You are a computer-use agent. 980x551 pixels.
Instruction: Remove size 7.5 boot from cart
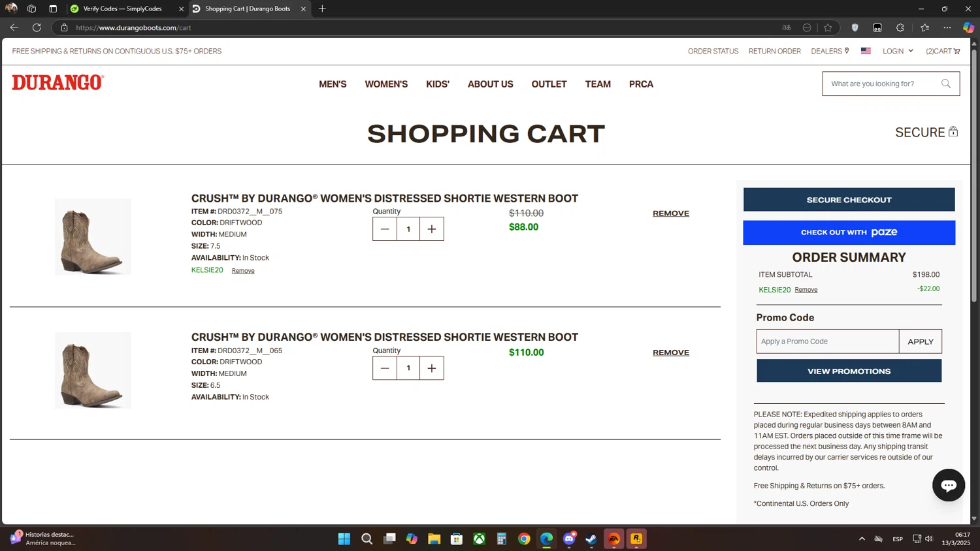click(x=670, y=213)
